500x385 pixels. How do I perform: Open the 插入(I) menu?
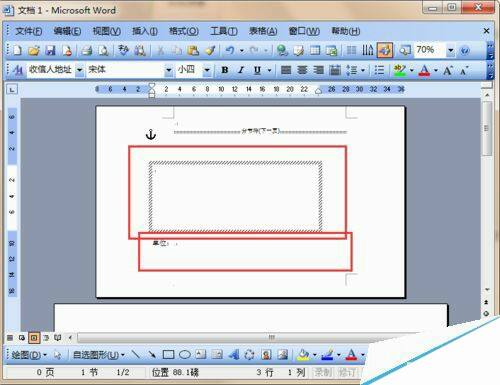(145, 31)
